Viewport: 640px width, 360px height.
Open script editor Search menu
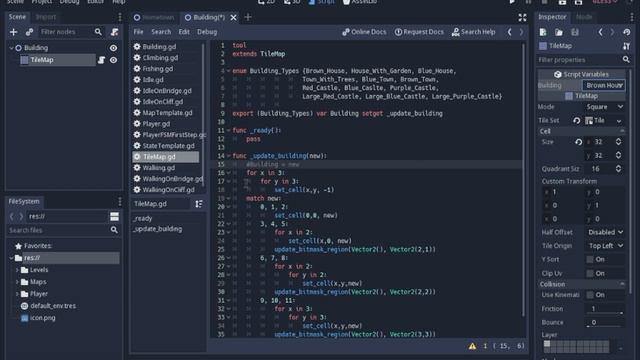click(161, 32)
